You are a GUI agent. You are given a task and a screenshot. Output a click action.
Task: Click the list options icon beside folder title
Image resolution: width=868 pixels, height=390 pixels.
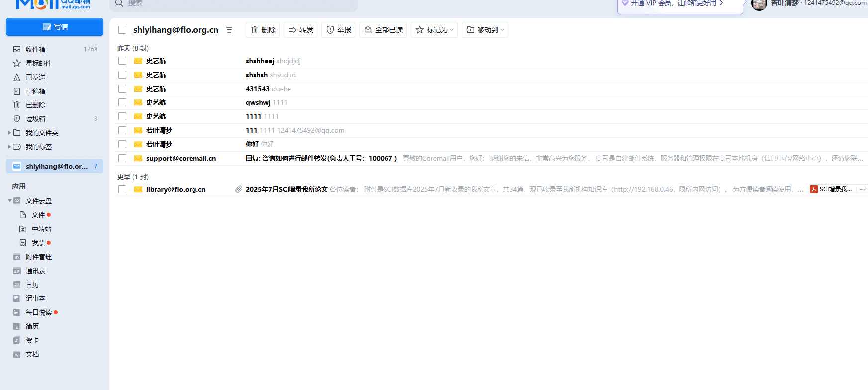coord(229,30)
